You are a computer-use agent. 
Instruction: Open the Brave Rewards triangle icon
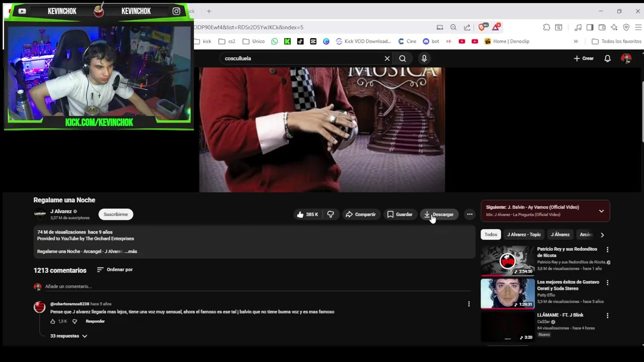click(496, 27)
